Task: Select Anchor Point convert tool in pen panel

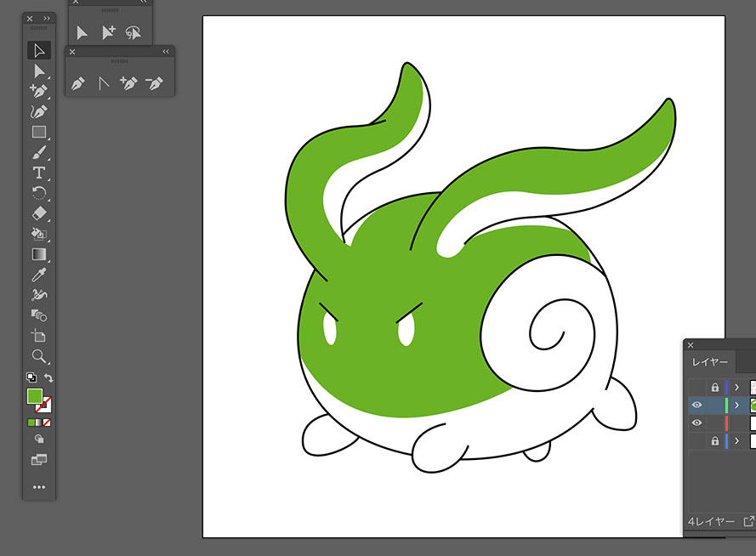Action: [x=104, y=83]
